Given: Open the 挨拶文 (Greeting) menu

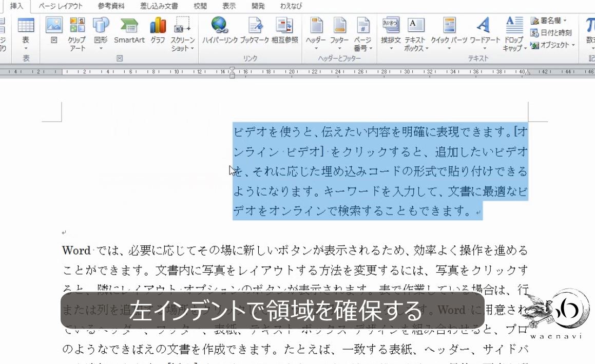Looking at the screenshot, I should (x=391, y=33).
